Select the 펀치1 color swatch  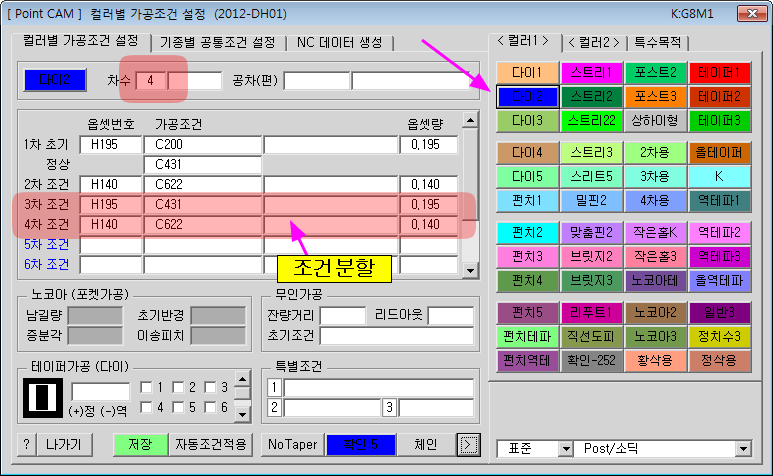pyautogui.click(x=527, y=201)
